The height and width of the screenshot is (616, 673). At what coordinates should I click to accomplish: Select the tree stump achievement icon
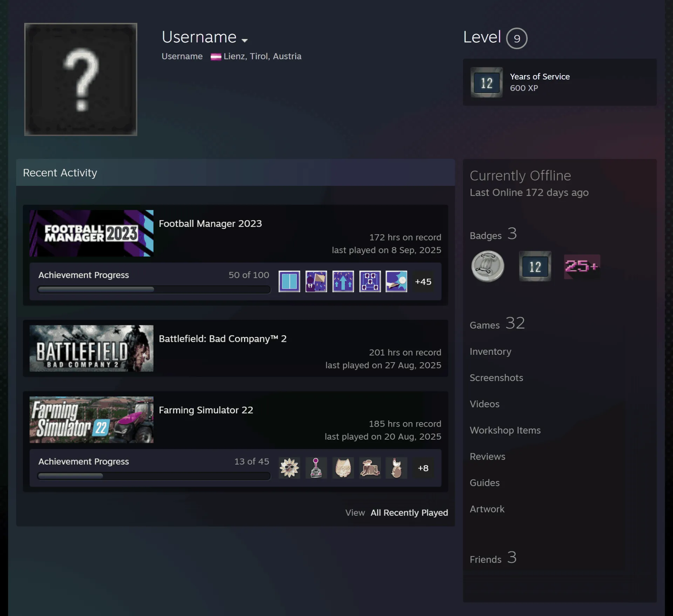click(x=370, y=468)
